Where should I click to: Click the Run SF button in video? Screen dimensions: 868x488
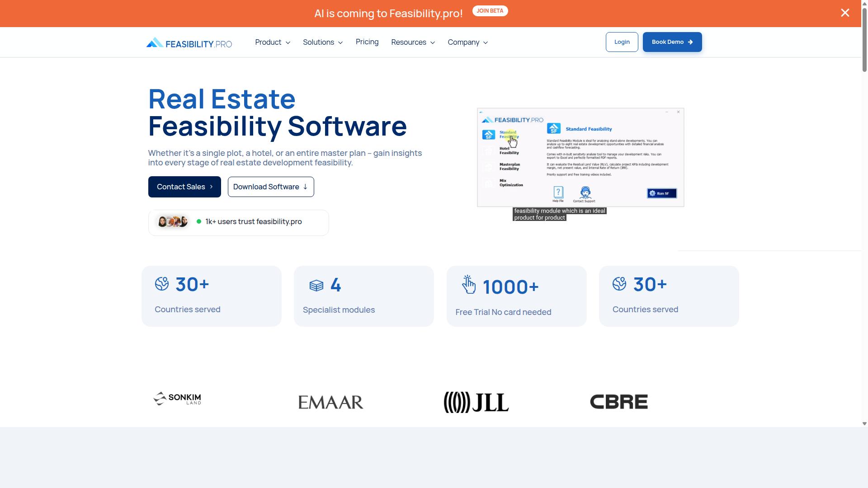coord(662,193)
